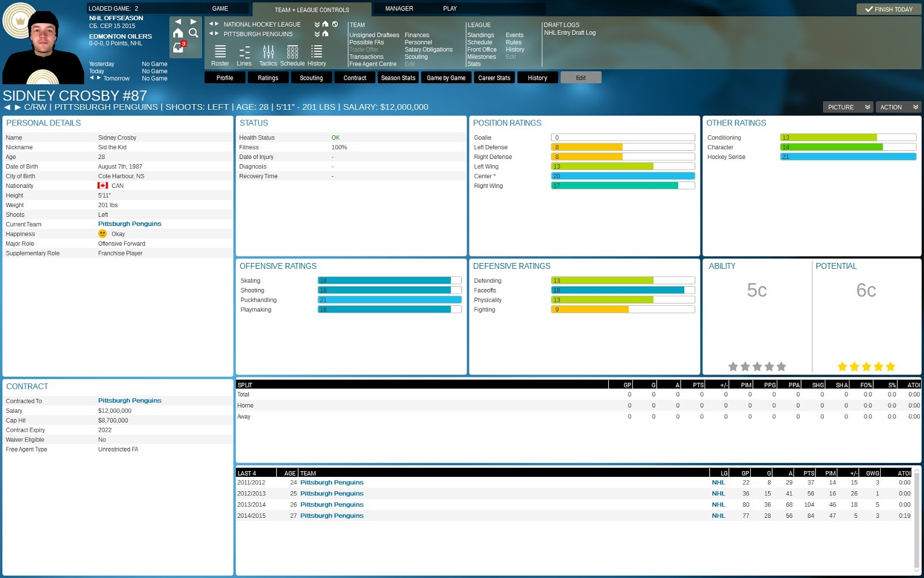Open Rules in the League menu

tap(513, 42)
